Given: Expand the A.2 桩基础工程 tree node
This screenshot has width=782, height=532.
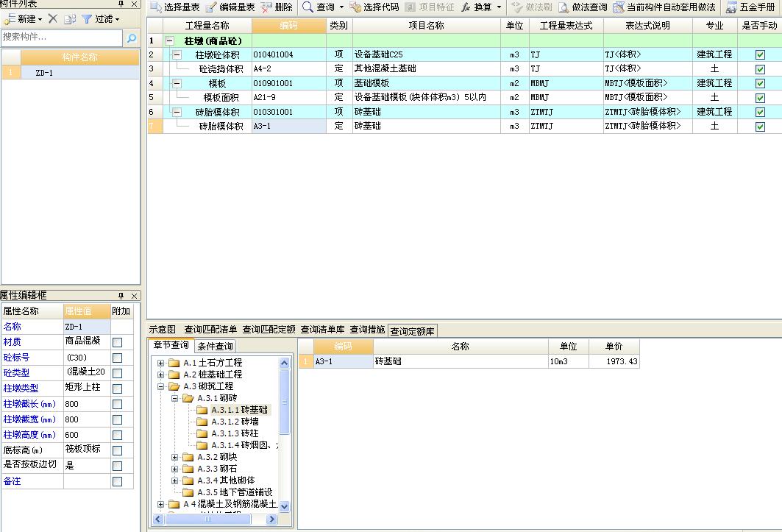Looking at the screenshot, I should pos(160,375).
